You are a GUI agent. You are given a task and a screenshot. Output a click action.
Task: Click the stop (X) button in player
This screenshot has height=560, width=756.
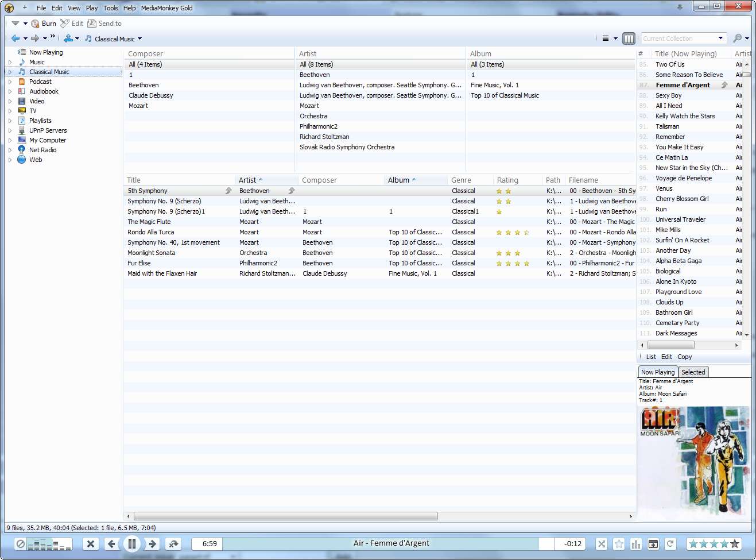pos(90,544)
